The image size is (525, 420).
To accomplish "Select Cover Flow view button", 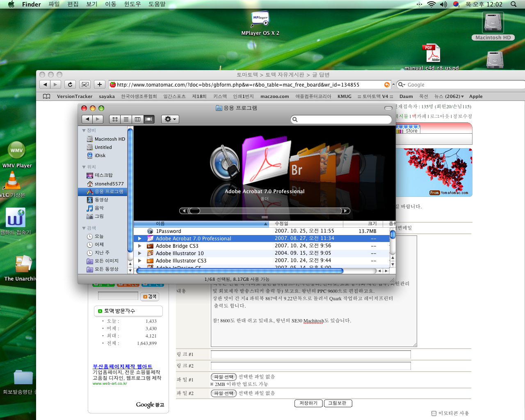I will pyautogui.click(x=149, y=119).
